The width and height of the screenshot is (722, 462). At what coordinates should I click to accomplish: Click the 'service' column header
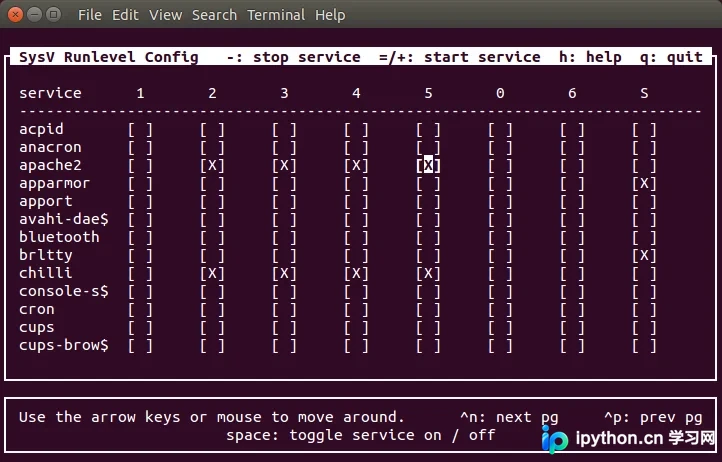tap(50, 93)
